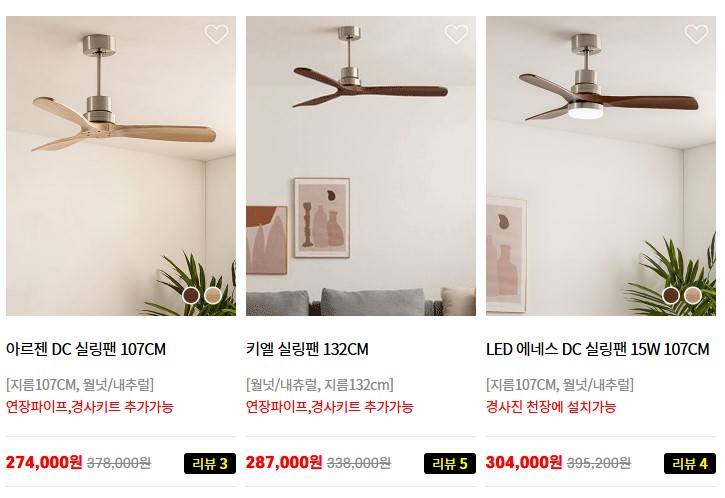Click 경사진 천장에 설치가능 red text
725x498 pixels.
tap(551, 407)
